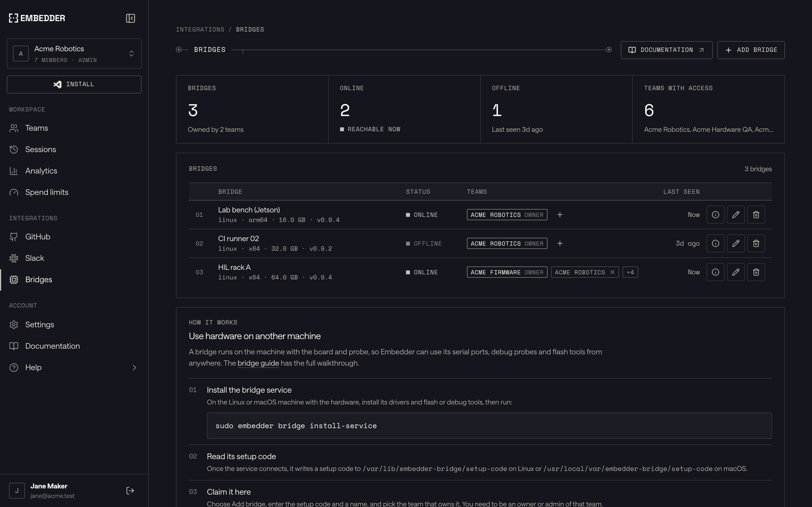Screen dimensions: 812x507
Task: Expand the Help submenu
Action: [74, 368]
